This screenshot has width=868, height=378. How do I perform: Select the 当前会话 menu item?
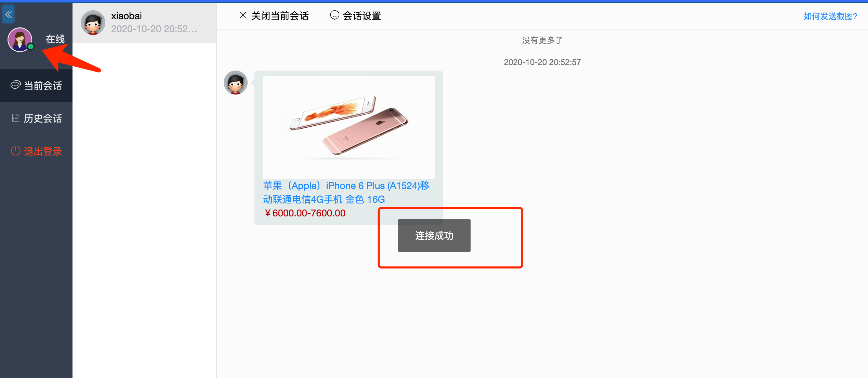(x=36, y=86)
